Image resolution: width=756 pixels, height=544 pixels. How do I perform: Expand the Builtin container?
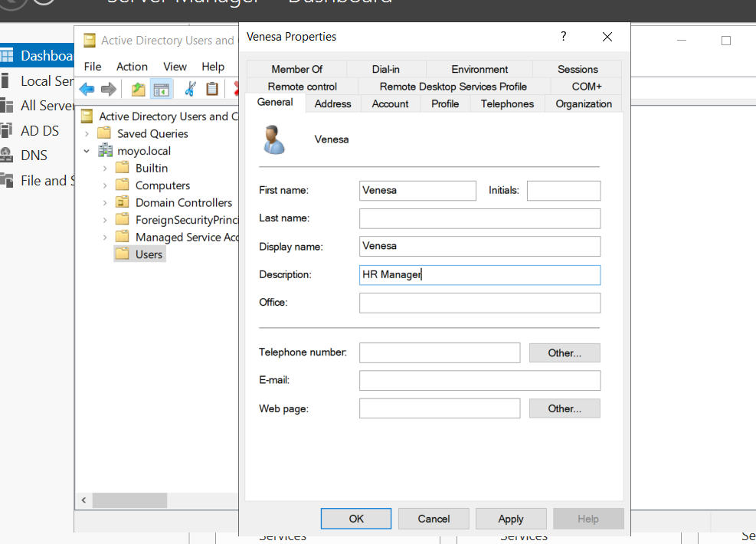coord(105,169)
